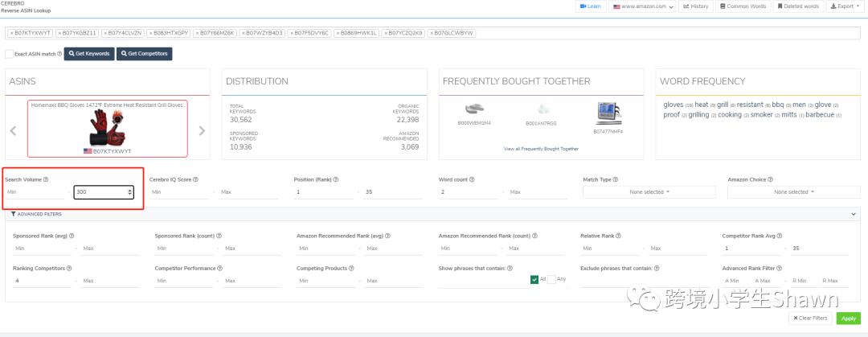Click View all Frequently Bought Together link

(541, 149)
